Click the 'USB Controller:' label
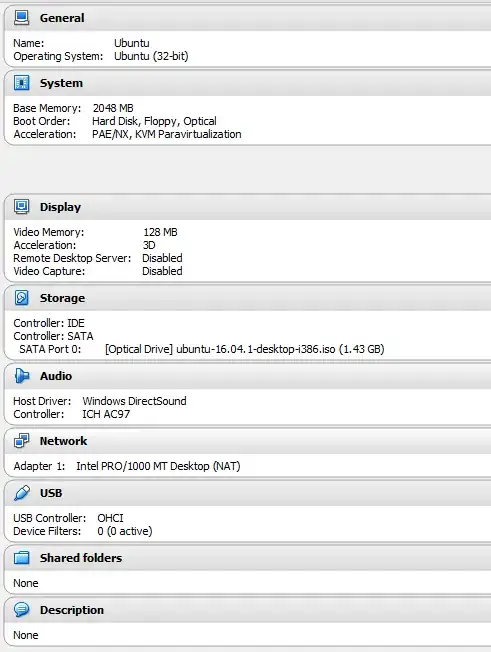491x652 pixels. (49, 518)
